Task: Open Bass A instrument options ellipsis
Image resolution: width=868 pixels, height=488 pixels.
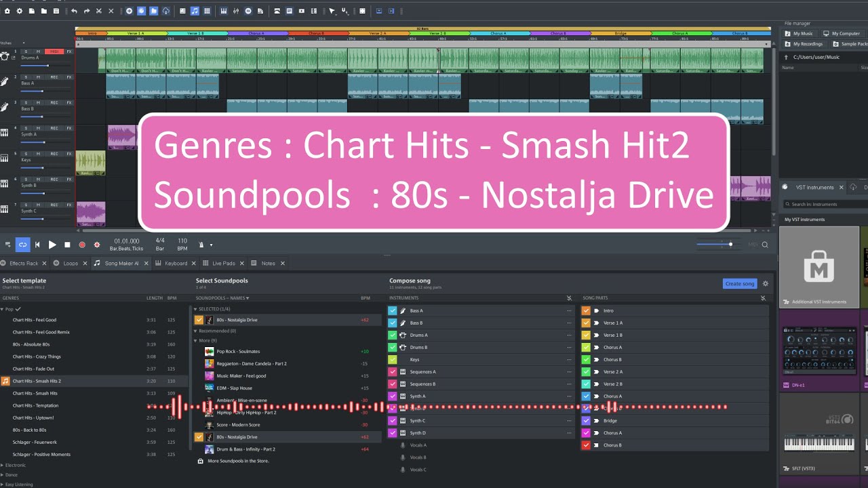Action: (570, 310)
